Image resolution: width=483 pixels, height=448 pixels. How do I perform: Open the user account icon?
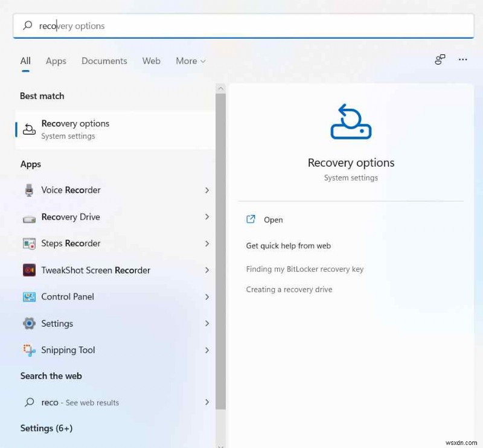[x=440, y=60]
